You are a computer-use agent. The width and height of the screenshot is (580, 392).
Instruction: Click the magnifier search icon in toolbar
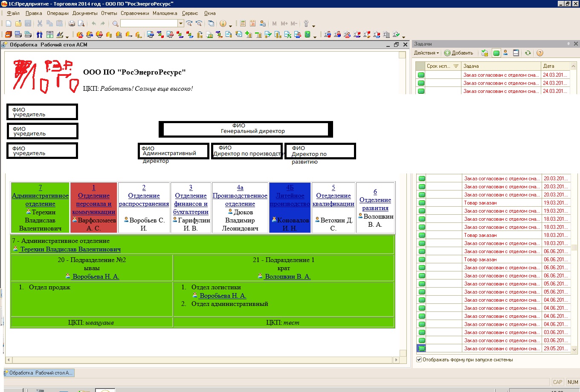115,24
